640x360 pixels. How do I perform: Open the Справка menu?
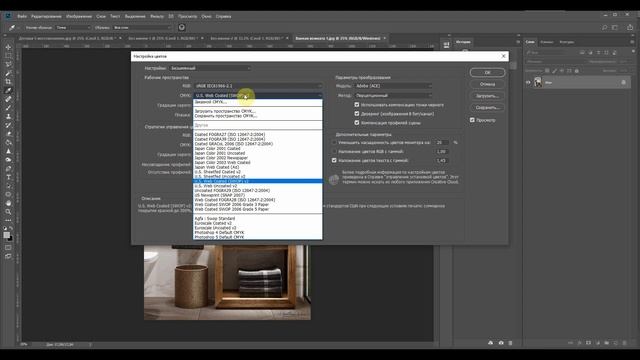[223, 16]
